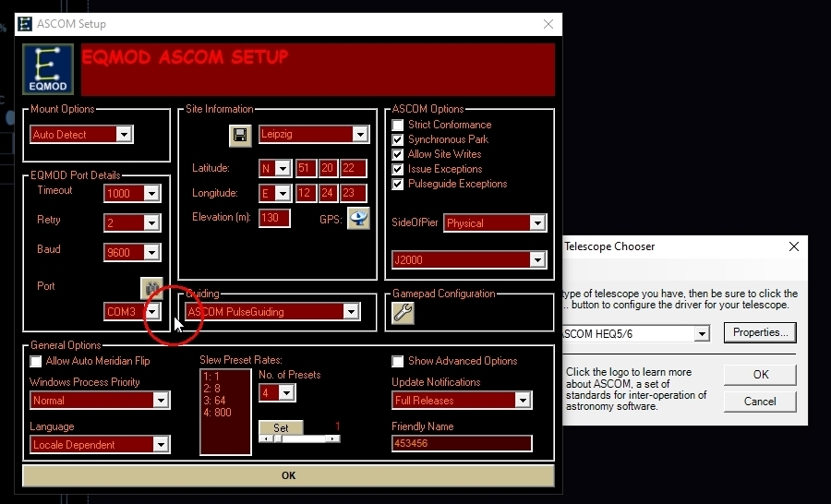Screen dimensions: 831x504
Task: Click latitude degrees field 51
Action: [306, 169]
